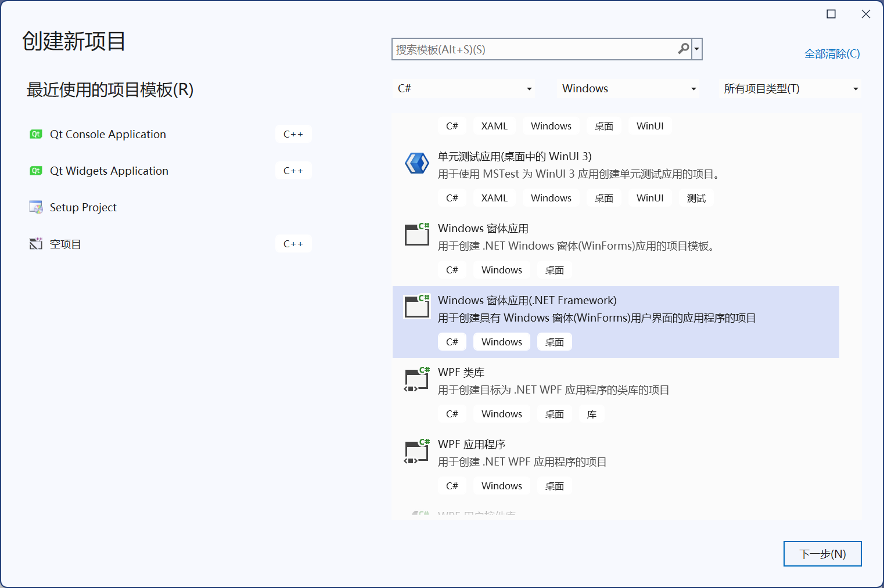The width and height of the screenshot is (884, 588).
Task: Open the search history dropdown arrow
Action: (696, 49)
